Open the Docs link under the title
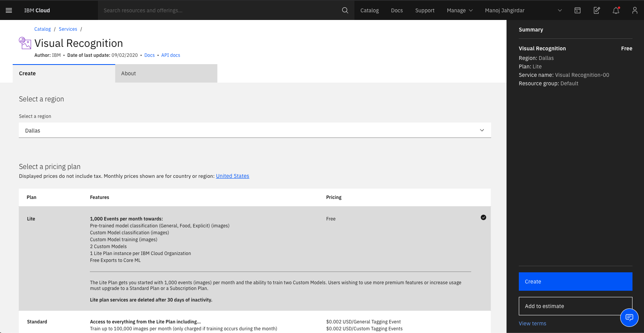Screen dimensions: 644x333 pyautogui.click(x=149, y=55)
